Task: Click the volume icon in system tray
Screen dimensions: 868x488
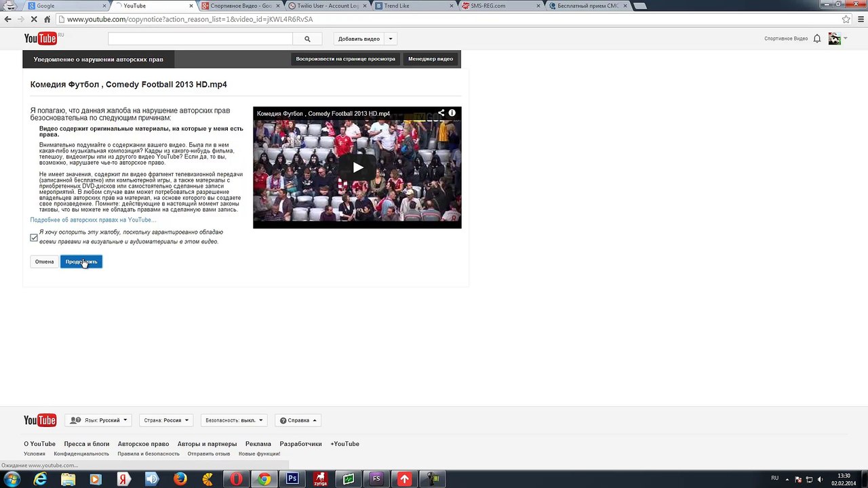Action: (x=820, y=479)
